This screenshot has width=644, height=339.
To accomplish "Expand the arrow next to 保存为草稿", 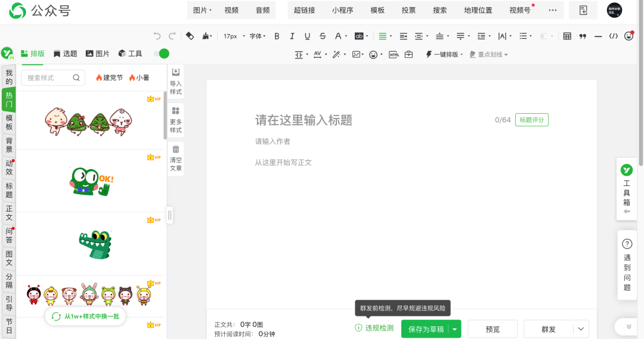I will point(454,329).
